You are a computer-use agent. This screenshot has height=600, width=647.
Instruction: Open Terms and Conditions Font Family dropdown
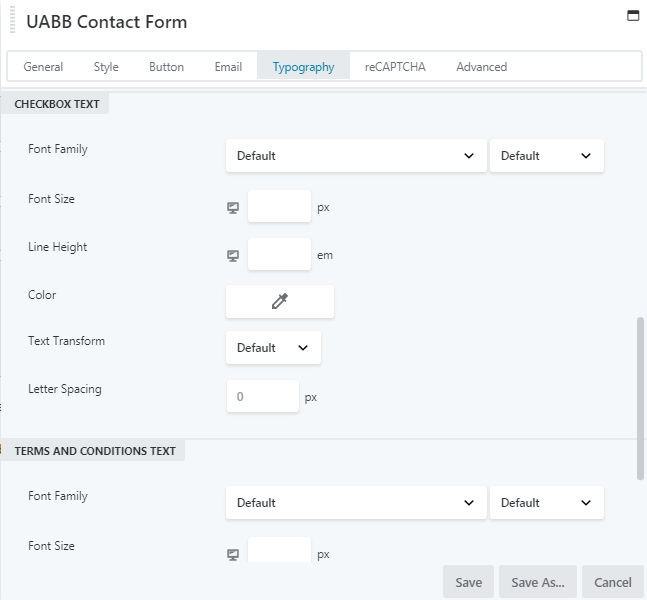click(x=355, y=503)
